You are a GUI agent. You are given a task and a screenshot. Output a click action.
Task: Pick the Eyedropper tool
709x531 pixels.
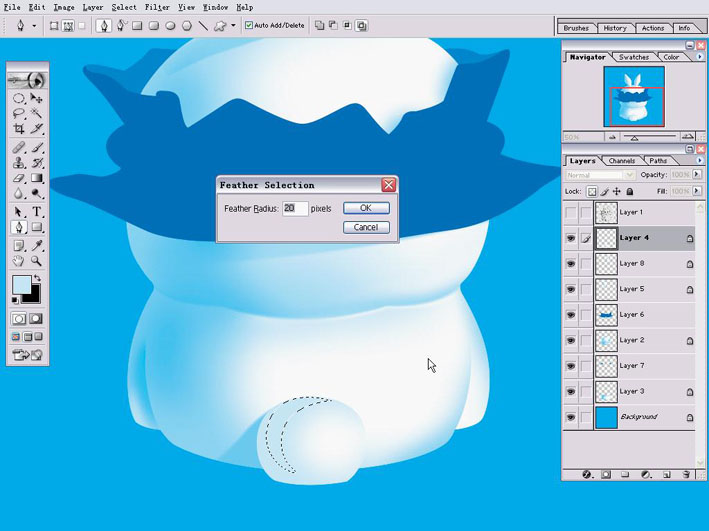[x=37, y=246]
